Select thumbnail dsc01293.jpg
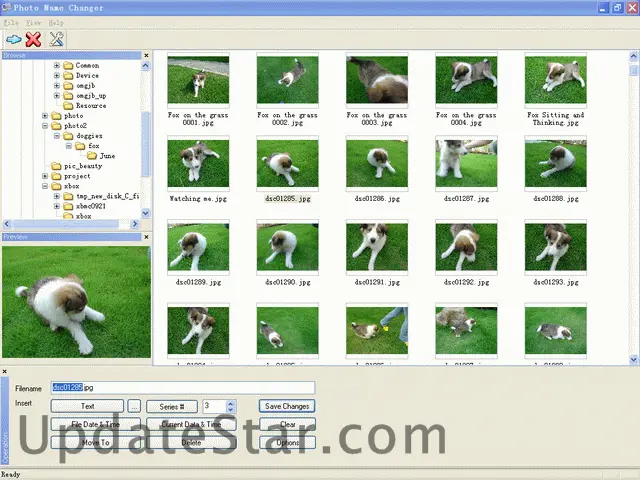The width and height of the screenshot is (640, 480). coord(556,247)
